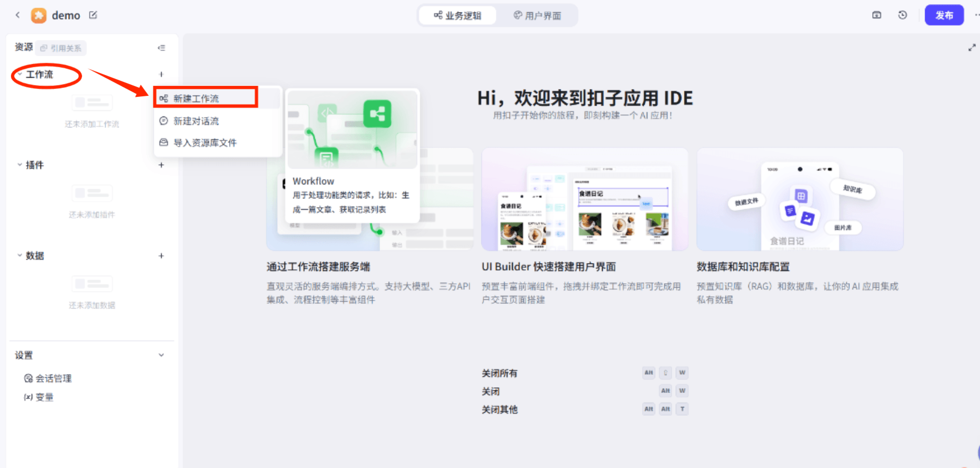980x468 pixels.
Task: Choose 导入资源库文件 option
Action: click(218, 142)
